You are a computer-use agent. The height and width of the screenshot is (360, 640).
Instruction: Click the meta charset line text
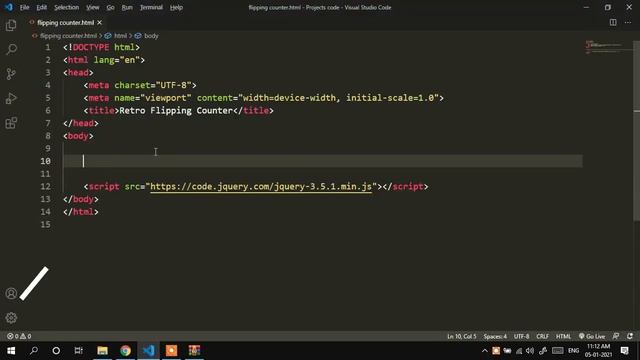point(140,85)
